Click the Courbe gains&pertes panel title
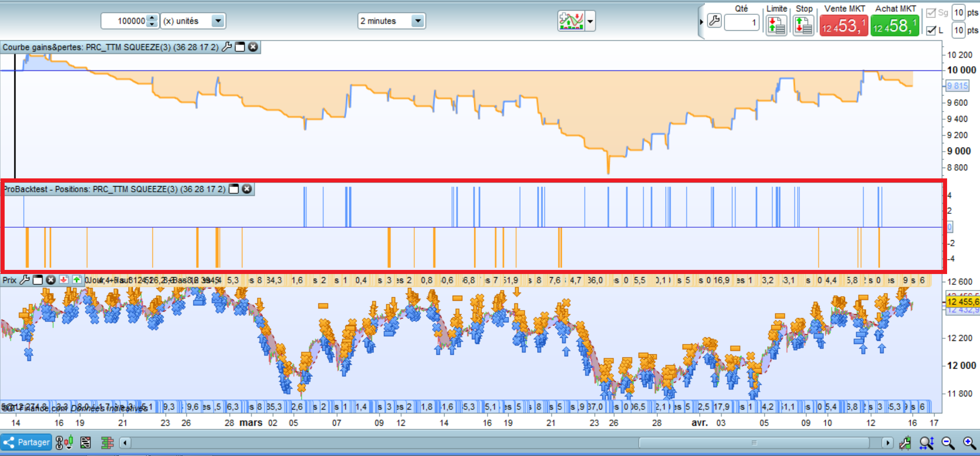Viewport: 980px width, 456px height. coord(111,47)
